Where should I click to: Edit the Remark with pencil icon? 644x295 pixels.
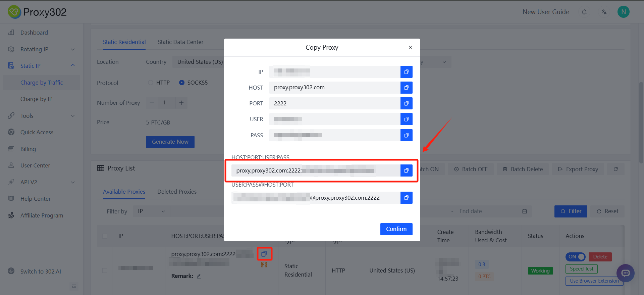tap(199, 276)
